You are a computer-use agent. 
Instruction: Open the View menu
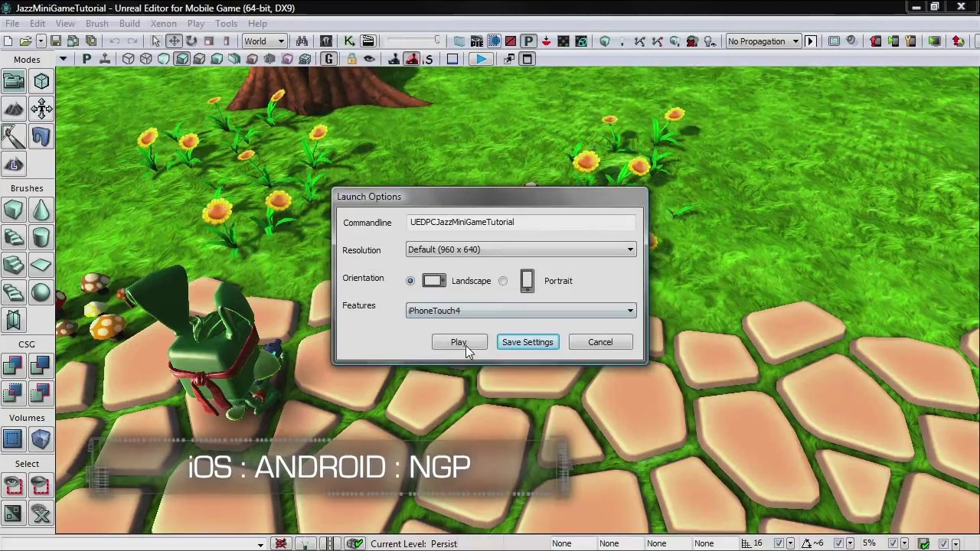65,24
